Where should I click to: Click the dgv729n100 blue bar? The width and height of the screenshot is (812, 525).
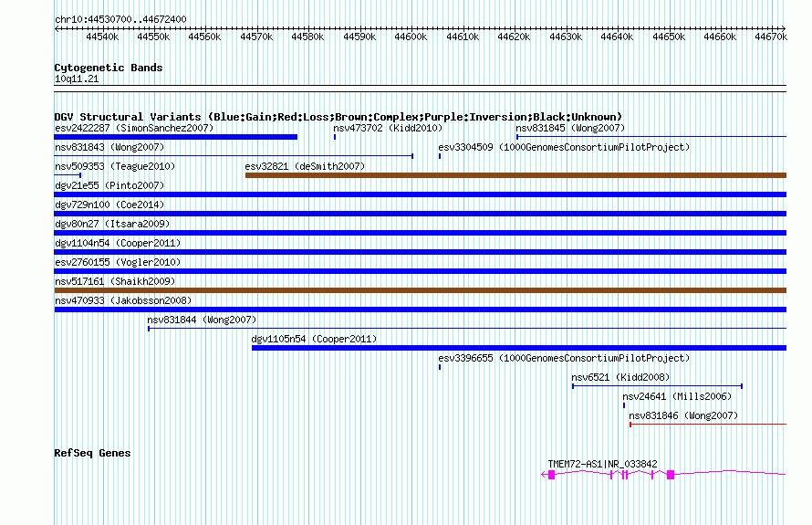point(420,214)
